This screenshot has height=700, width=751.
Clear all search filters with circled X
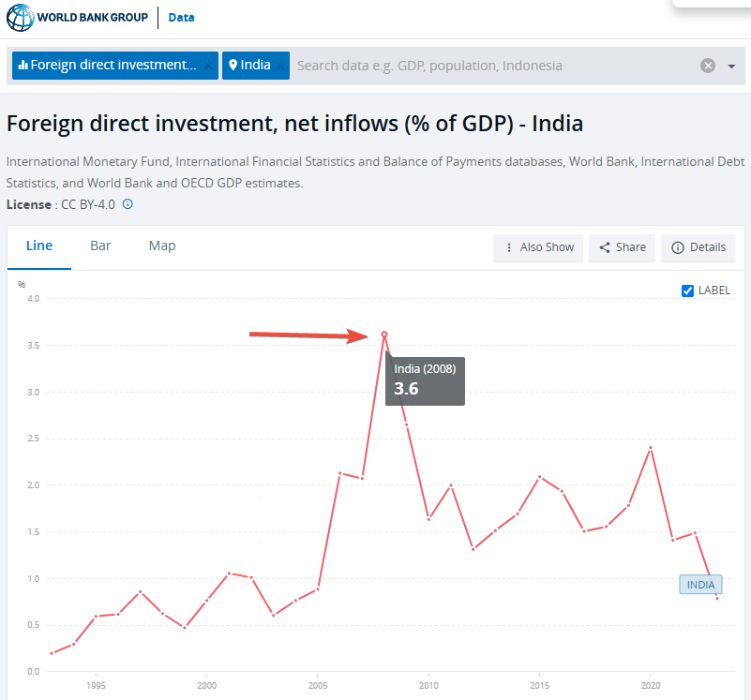click(x=708, y=66)
